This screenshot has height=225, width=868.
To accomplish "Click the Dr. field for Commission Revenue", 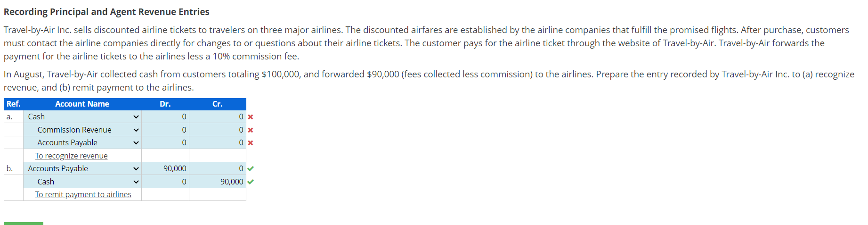I will click(x=165, y=130).
